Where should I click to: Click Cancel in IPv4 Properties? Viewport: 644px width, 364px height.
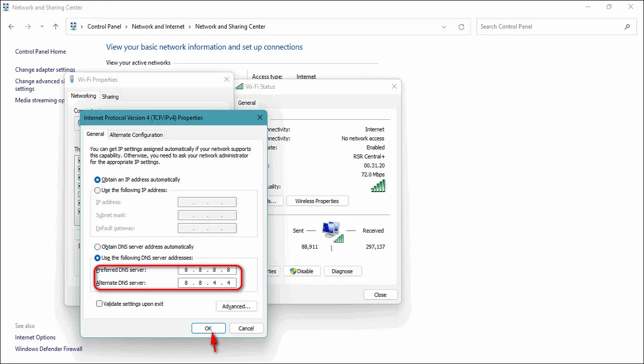246,328
